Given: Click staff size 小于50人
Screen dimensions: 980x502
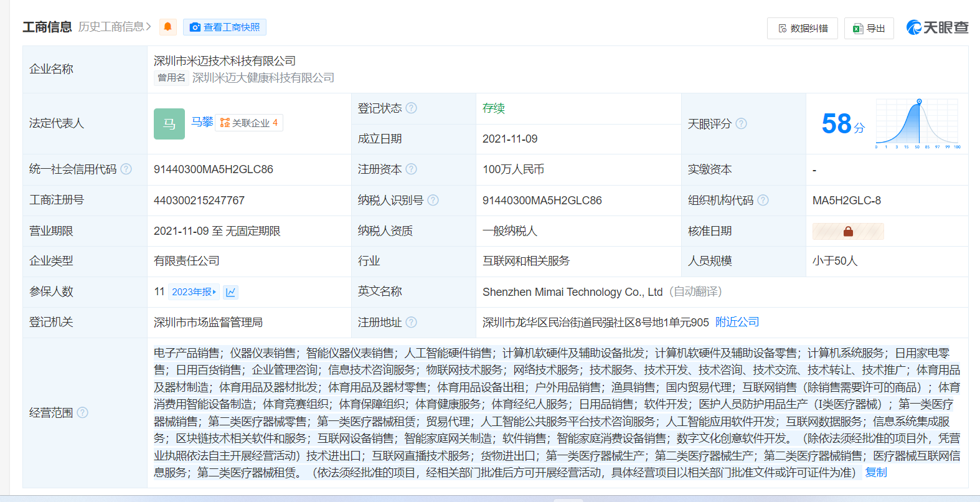Looking at the screenshot, I should click(835, 260).
